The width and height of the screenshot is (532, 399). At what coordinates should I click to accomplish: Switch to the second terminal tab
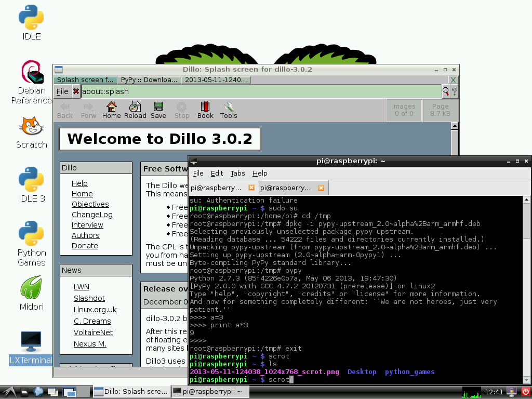point(286,188)
